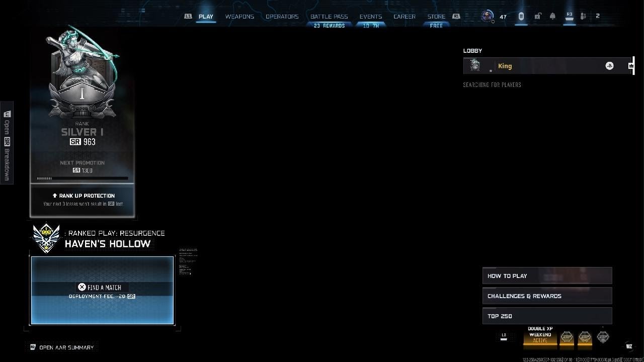Click the X button icon on Find a Match
This screenshot has width=644, height=362.
[x=82, y=287]
